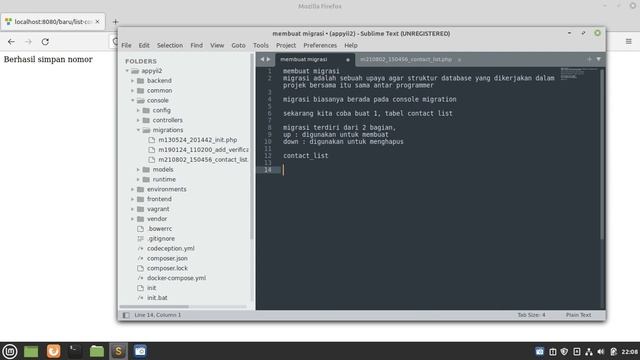Toggle the sidebar icon in Sublime status bar
Image resolution: width=640 pixels, height=360 pixels.
pyautogui.click(x=126, y=315)
